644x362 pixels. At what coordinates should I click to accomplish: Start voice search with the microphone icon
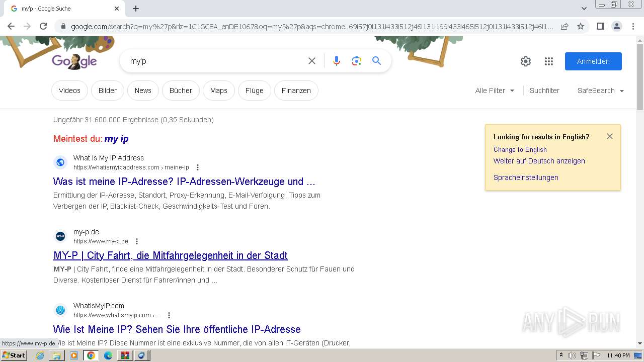tap(337, 61)
